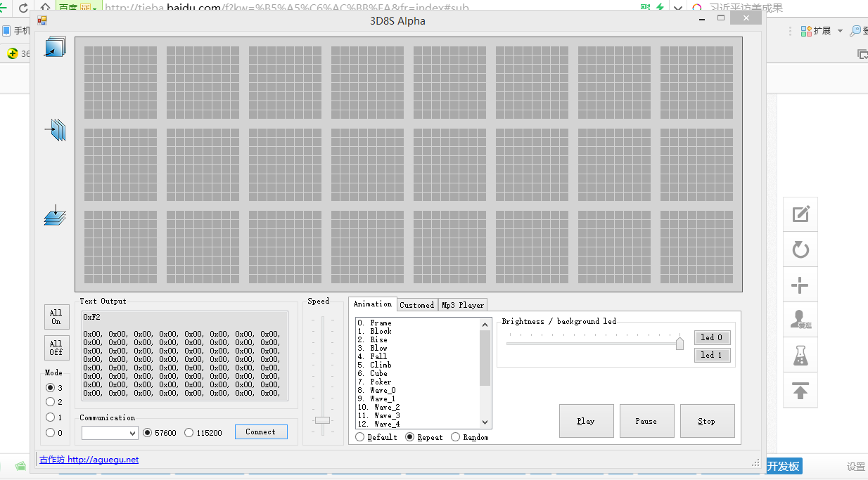Image resolution: width=868 pixels, height=480 pixels.
Task: Start the animation with Play
Action: point(586,421)
